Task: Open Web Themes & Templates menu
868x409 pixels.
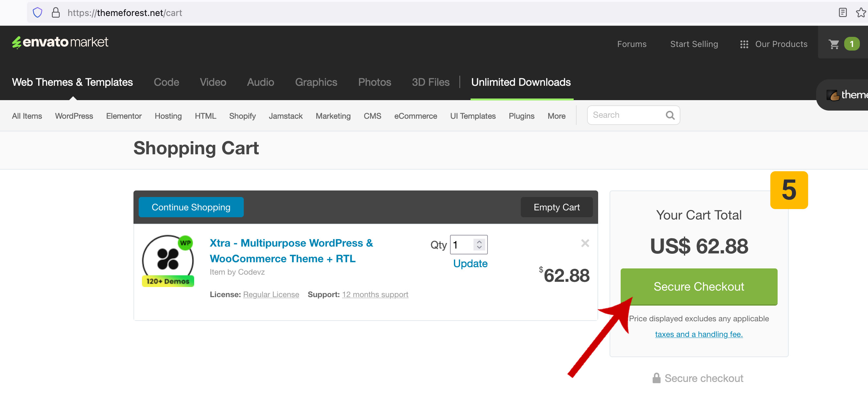Action: (x=72, y=82)
